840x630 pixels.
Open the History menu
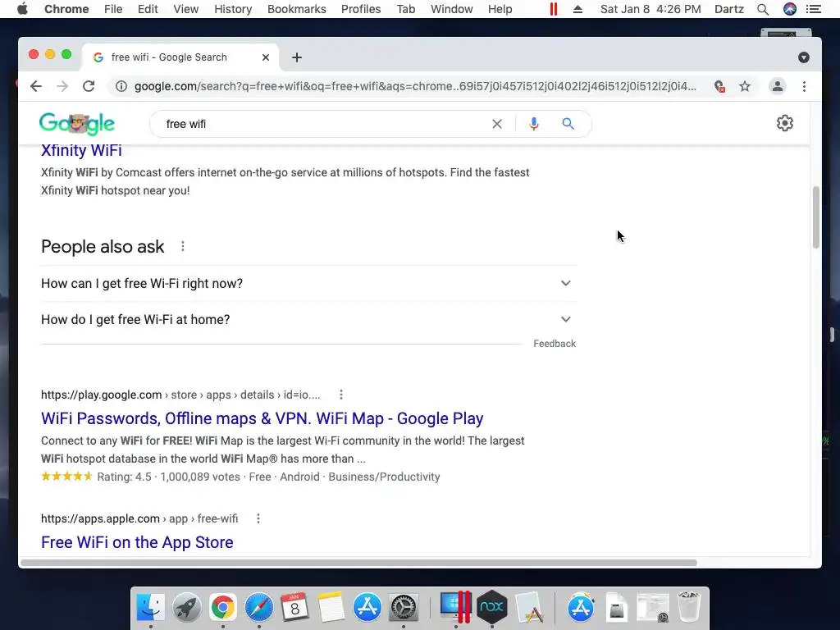pos(233,9)
